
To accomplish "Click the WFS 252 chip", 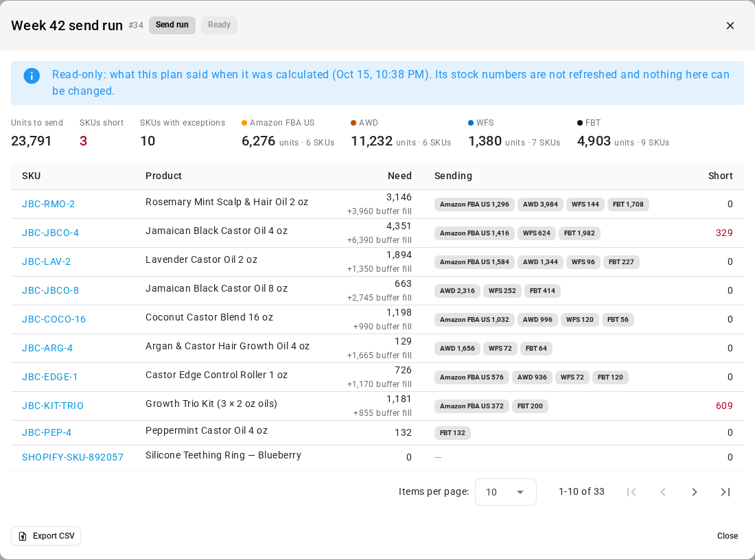I will (502, 291).
